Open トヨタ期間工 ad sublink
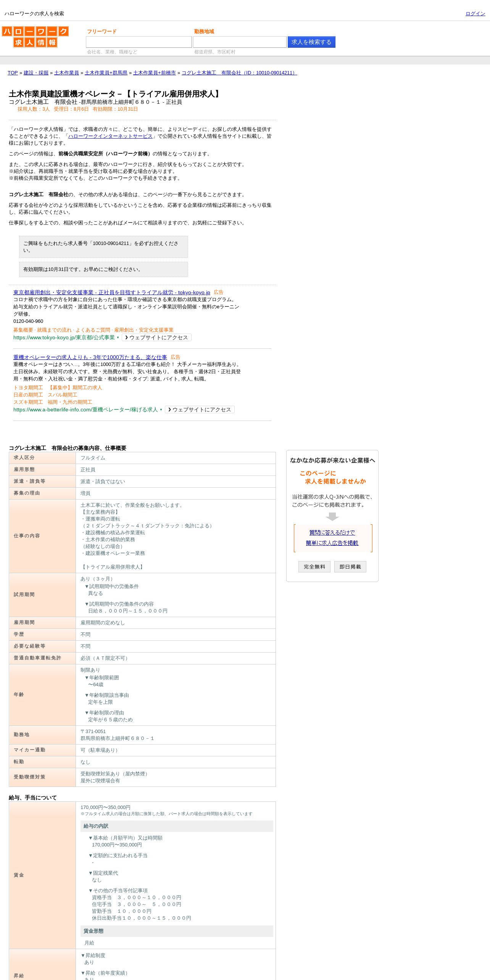This screenshot has width=490, height=980. [x=28, y=388]
